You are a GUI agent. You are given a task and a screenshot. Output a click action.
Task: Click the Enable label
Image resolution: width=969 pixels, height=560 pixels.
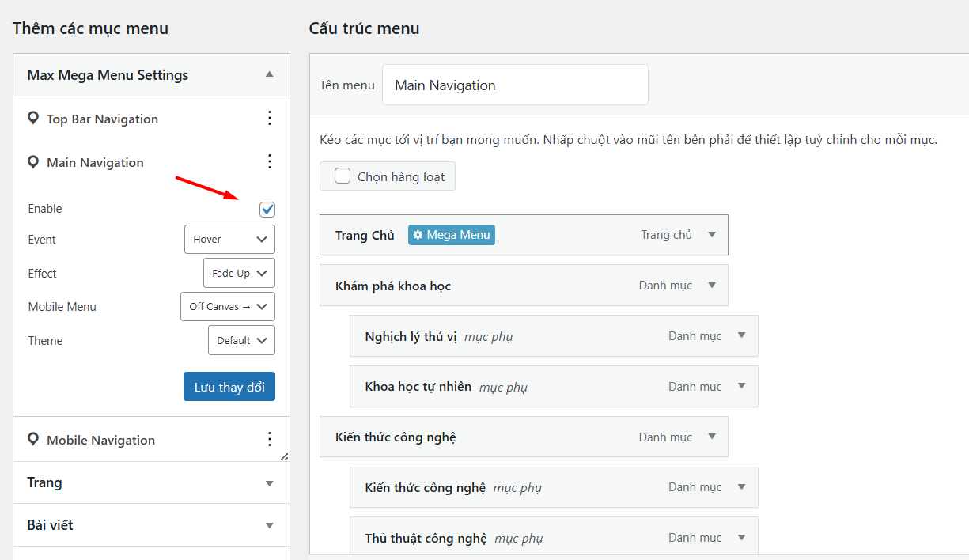[45, 209]
